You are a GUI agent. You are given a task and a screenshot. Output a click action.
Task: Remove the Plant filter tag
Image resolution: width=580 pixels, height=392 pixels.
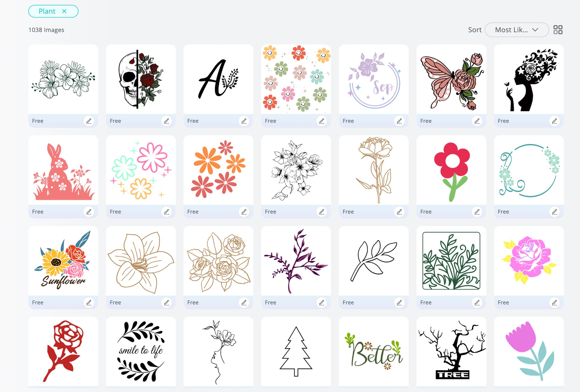[64, 11]
